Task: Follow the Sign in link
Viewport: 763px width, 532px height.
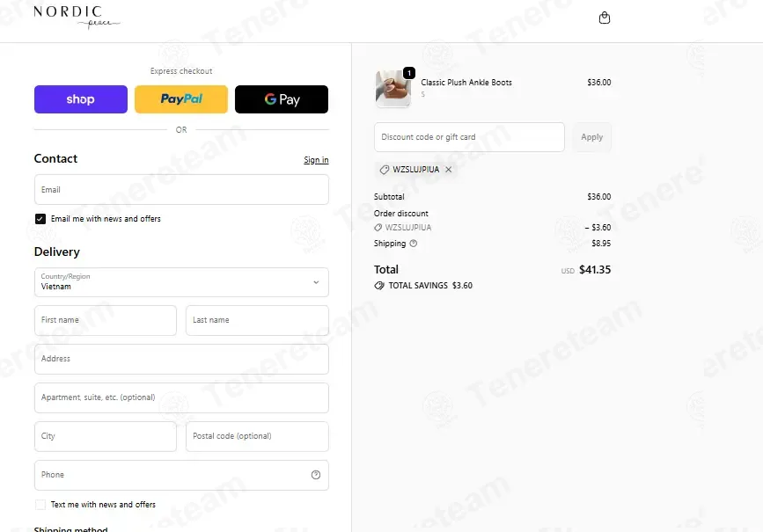Action: 316,160
